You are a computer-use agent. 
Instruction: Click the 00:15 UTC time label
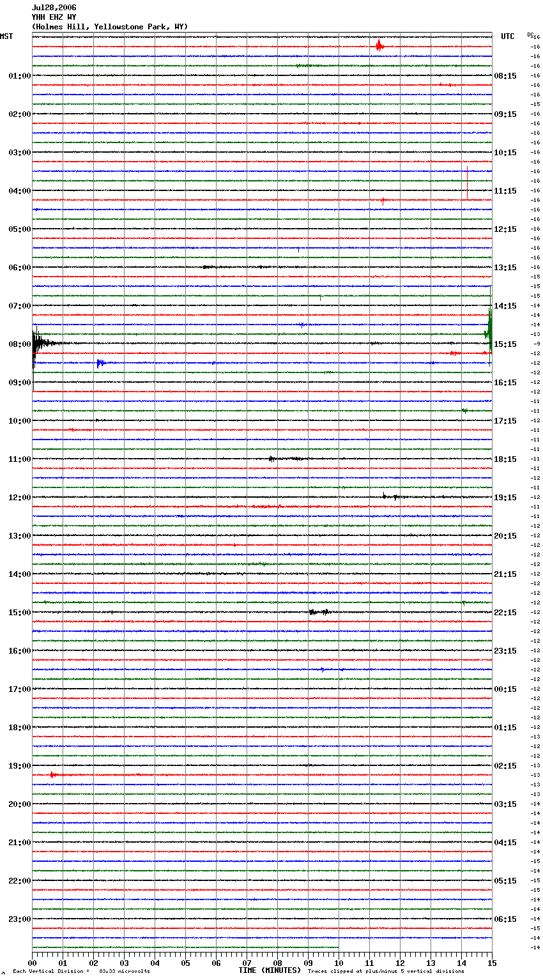(x=505, y=689)
